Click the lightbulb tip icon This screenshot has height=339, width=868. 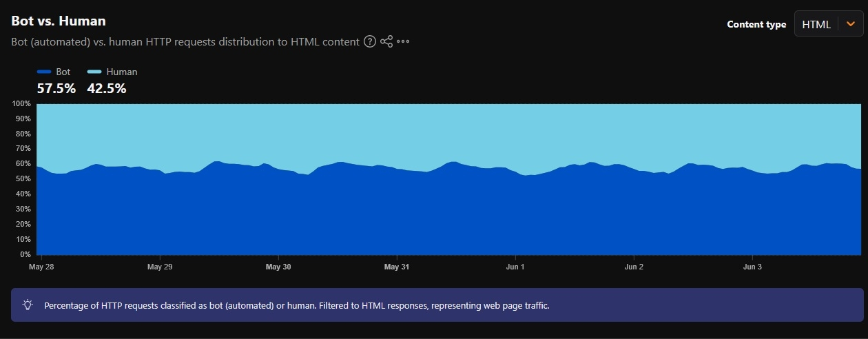point(28,305)
